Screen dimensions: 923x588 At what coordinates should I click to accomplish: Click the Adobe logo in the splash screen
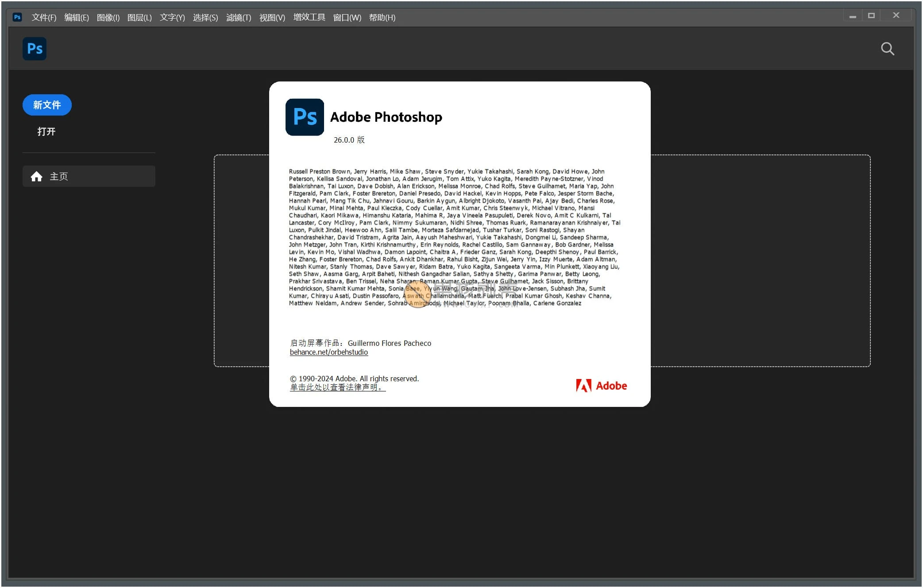pyautogui.click(x=601, y=385)
